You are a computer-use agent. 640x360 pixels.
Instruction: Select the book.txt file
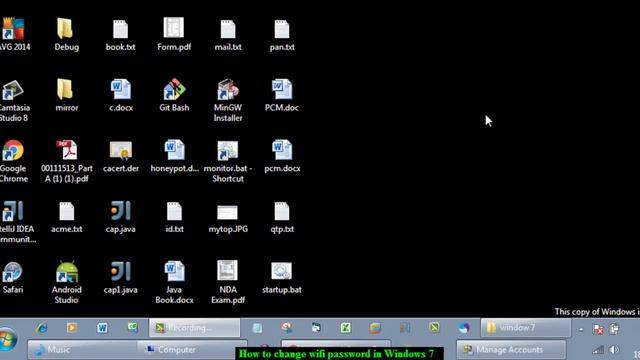(120, 35)
